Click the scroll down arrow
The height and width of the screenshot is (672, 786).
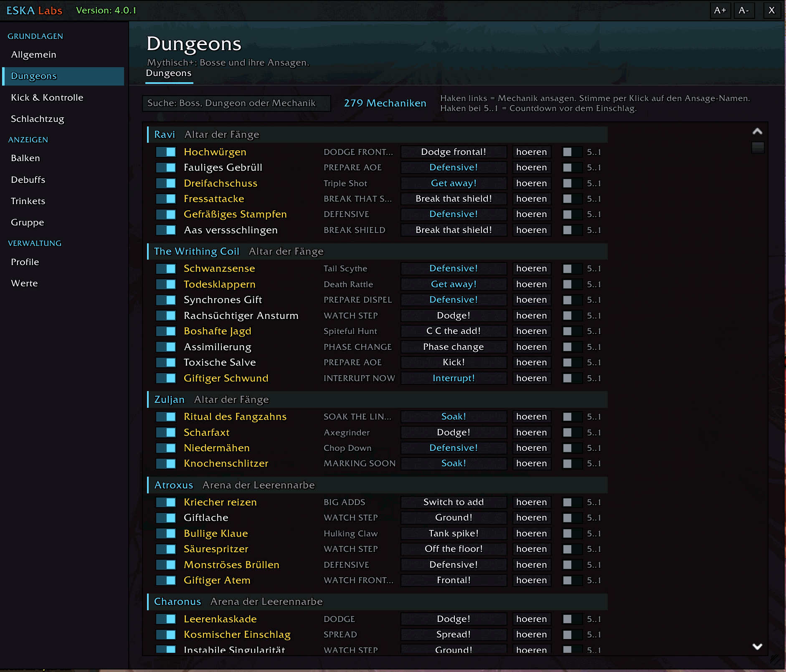[757, 646]
